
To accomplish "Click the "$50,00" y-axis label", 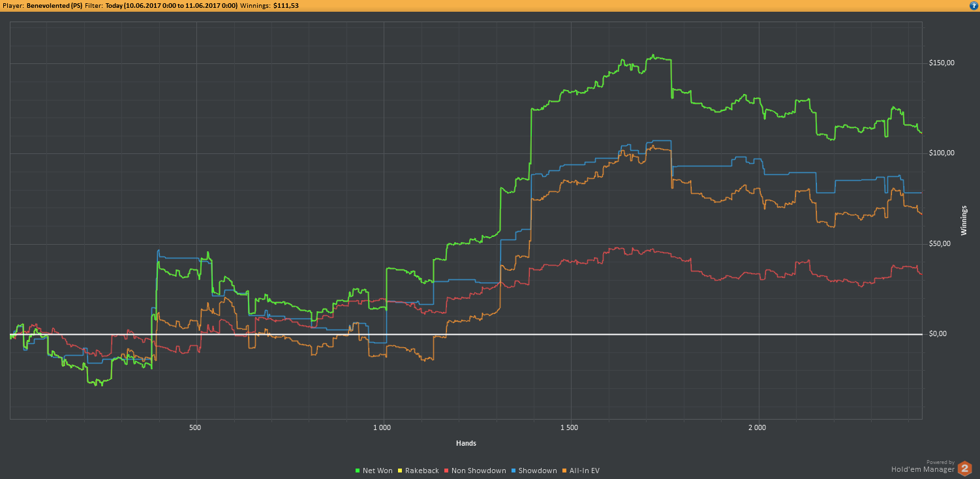I will click(x=940, y=244).
